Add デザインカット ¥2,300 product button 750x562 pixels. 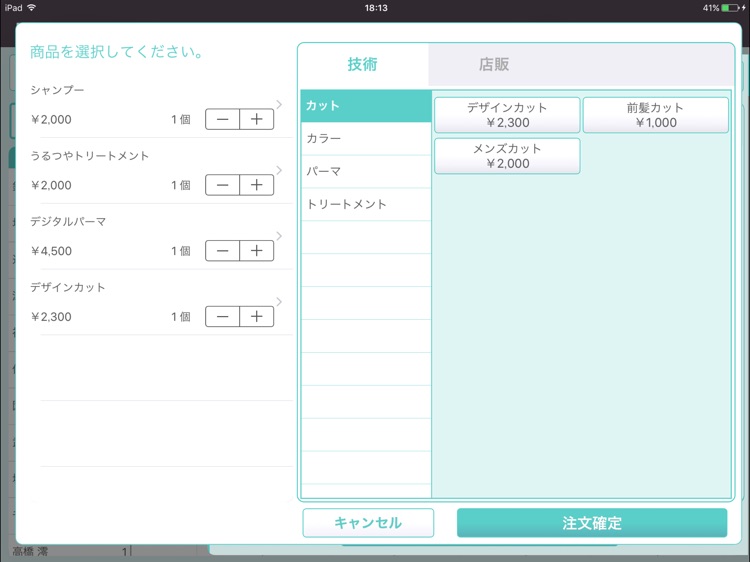point(507,115)
